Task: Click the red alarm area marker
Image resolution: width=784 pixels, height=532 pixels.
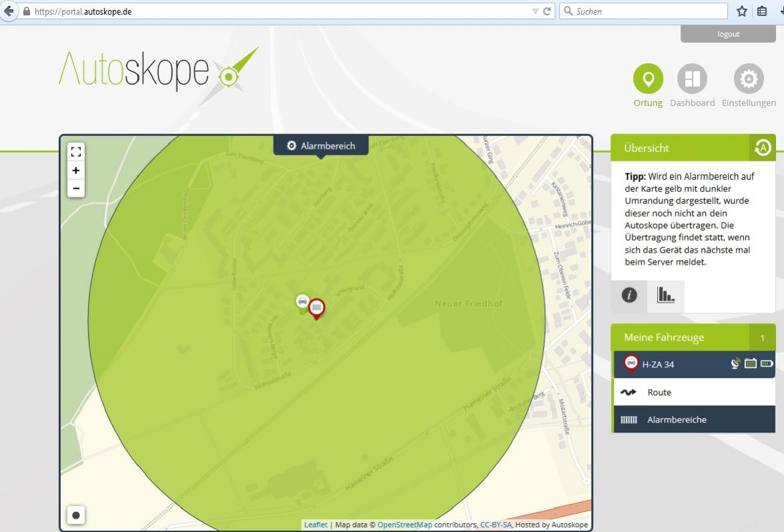Action: tap(317, 307)
